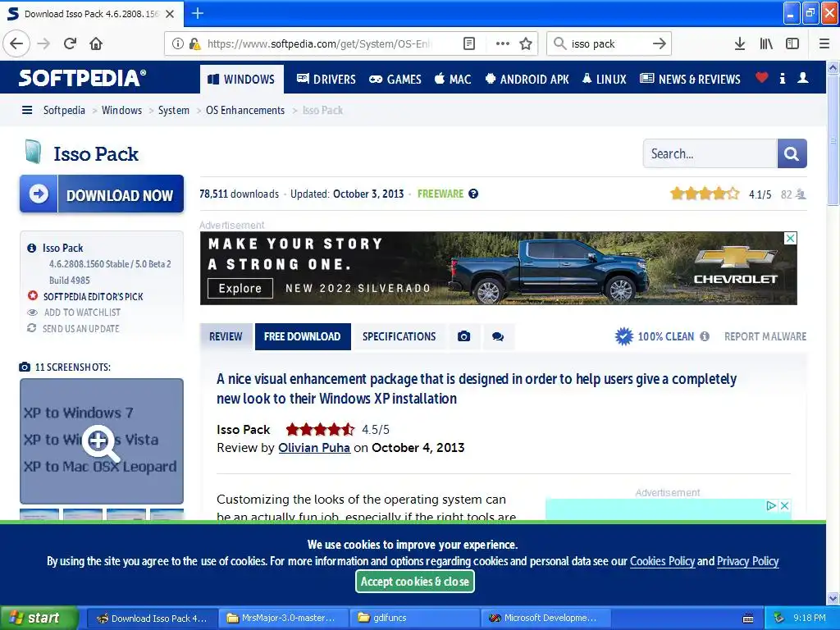Open reviewer Olivian Puha link
Viewport: 840px width, 630px height.
[x=314, y=447]
